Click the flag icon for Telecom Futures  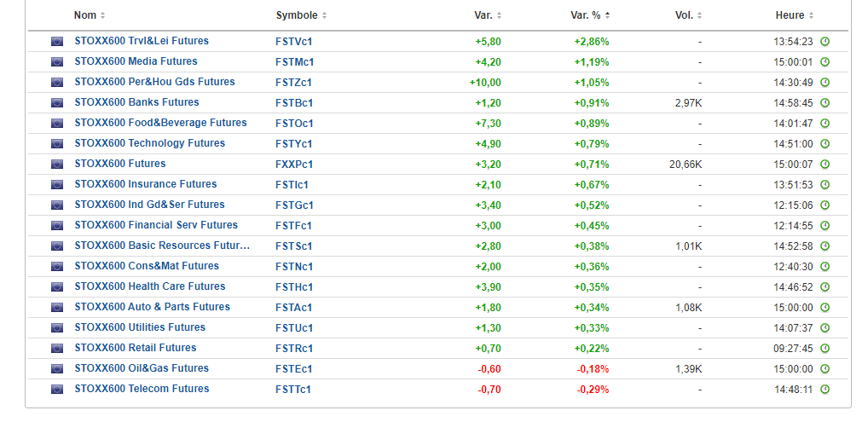57,389
